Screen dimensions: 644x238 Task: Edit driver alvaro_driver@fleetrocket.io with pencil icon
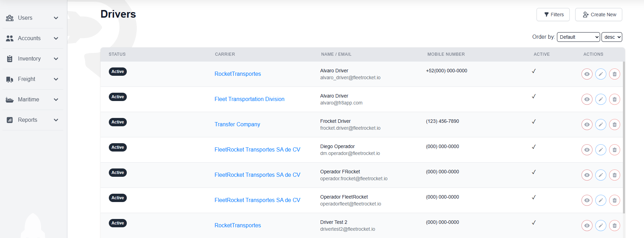click(600, 74)
